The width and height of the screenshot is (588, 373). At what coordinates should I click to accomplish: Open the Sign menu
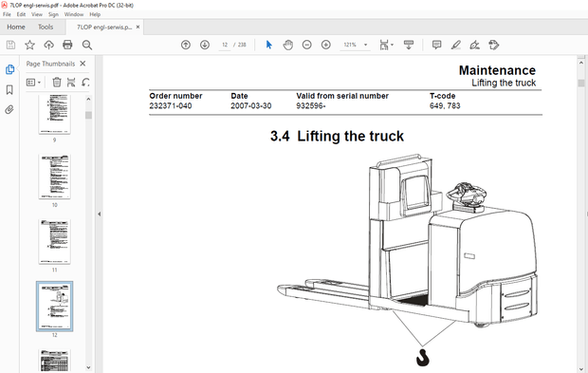(x=53, y=14)
